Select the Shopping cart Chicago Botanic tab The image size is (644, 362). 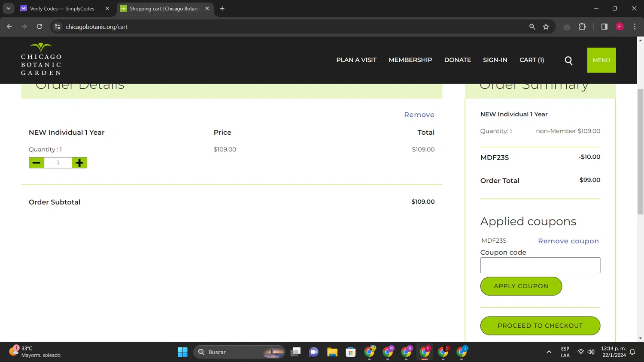point(164,9)
